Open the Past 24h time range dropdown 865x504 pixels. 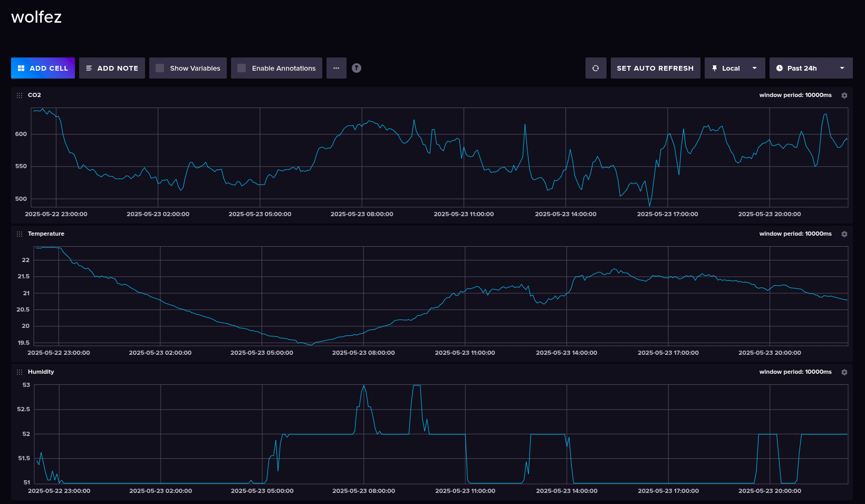(x=842, y=67)
